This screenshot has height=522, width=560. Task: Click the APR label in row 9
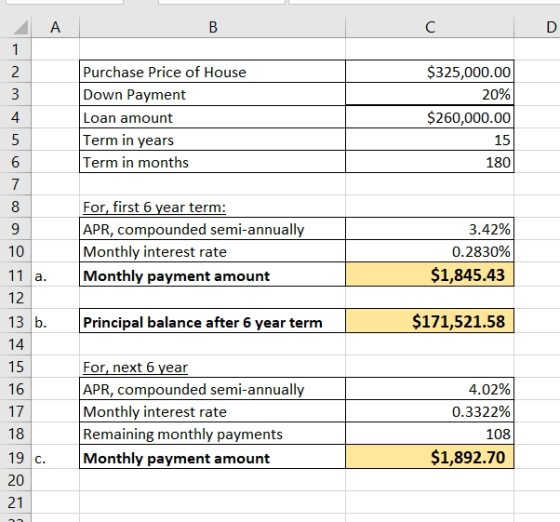tap(212, 229)
